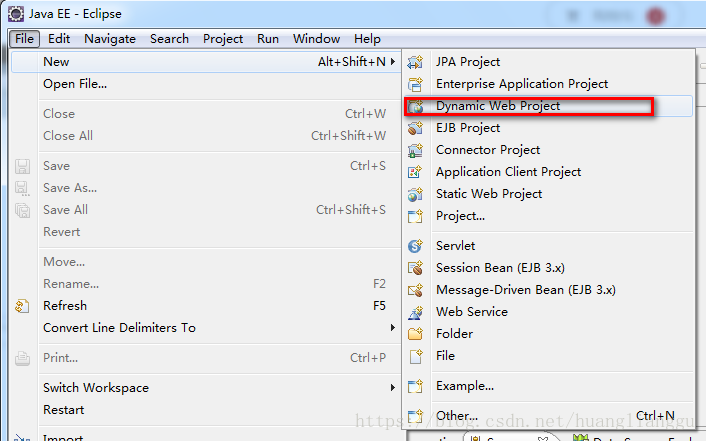Click Convert Line Delimiters To label
706x441 pixels.
pos(119,328)
